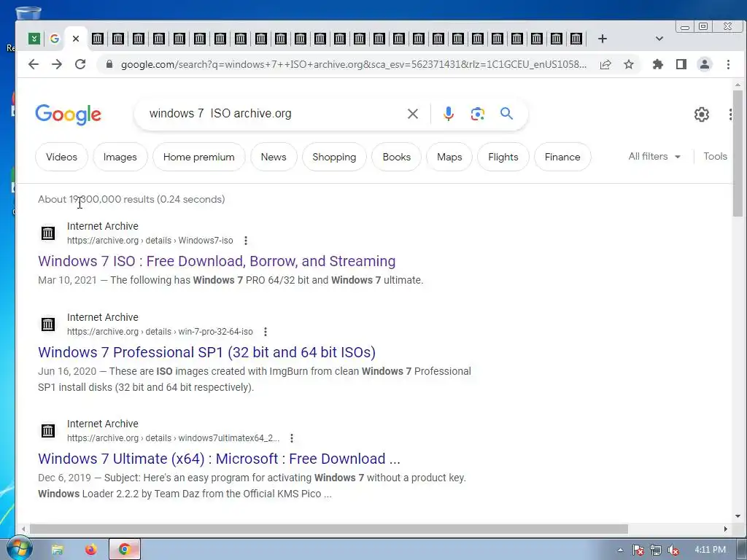Open the Extensions puzzle piece icon

658,64
